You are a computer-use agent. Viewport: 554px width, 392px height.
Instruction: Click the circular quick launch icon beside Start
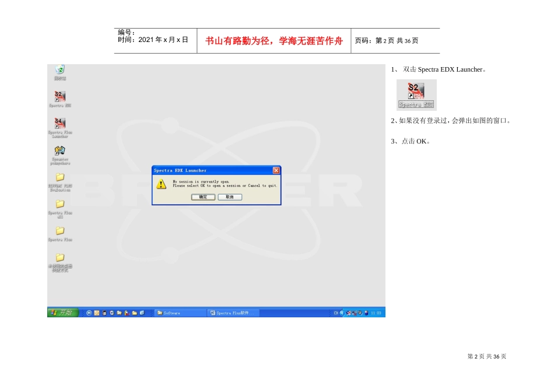pos(89,313)
